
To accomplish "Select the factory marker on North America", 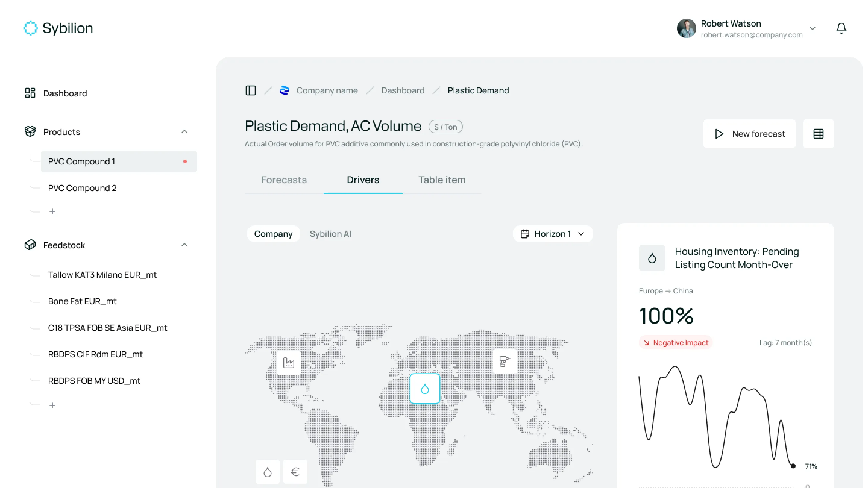I will tap(288, 362).
